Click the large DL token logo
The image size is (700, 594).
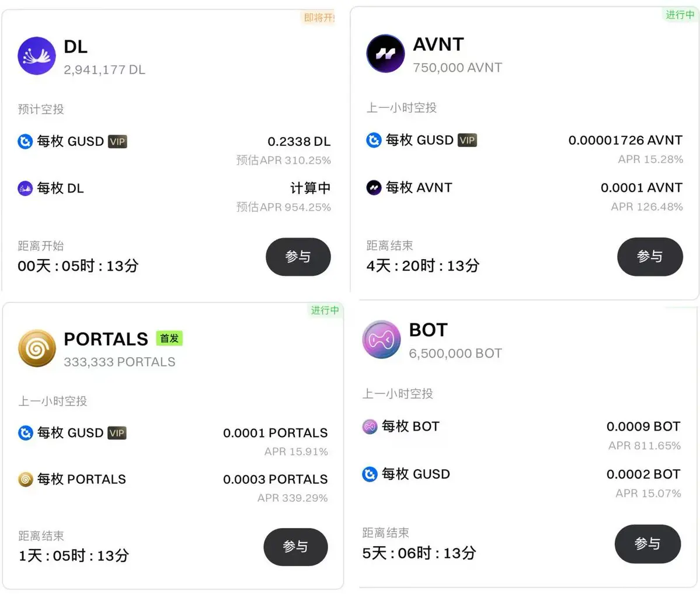(37, 56)
